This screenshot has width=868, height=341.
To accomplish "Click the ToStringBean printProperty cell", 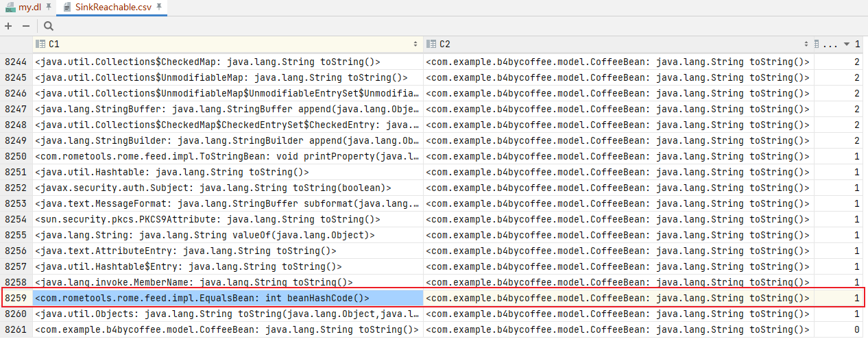I will tap(228, 156).
